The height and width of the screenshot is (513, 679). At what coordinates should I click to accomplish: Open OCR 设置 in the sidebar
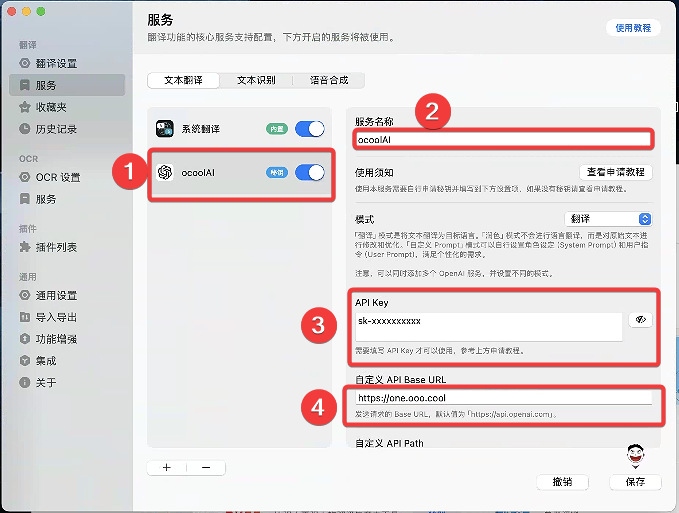(57, 177)
